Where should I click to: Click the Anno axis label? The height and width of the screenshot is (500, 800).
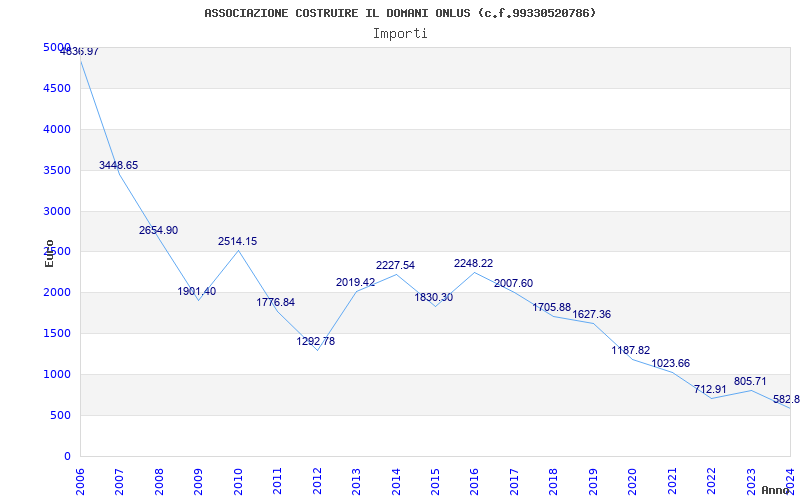(x=776, y=490)
